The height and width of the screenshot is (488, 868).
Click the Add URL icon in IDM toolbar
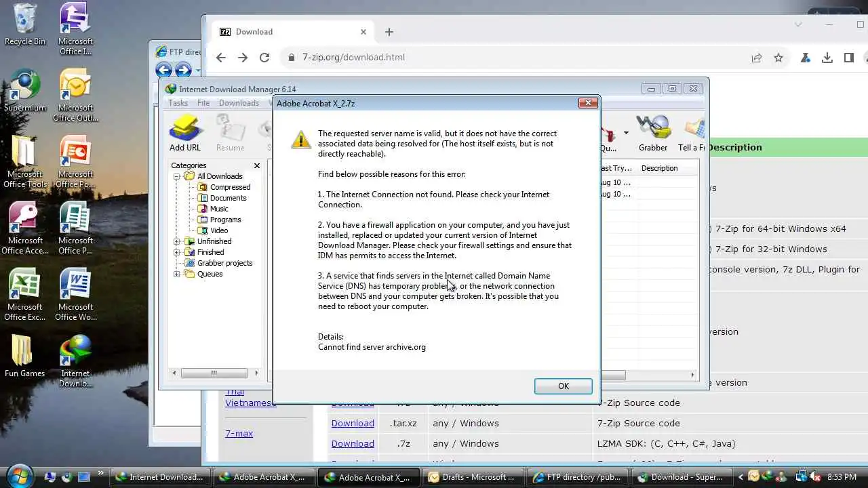[x=185, y=133]
